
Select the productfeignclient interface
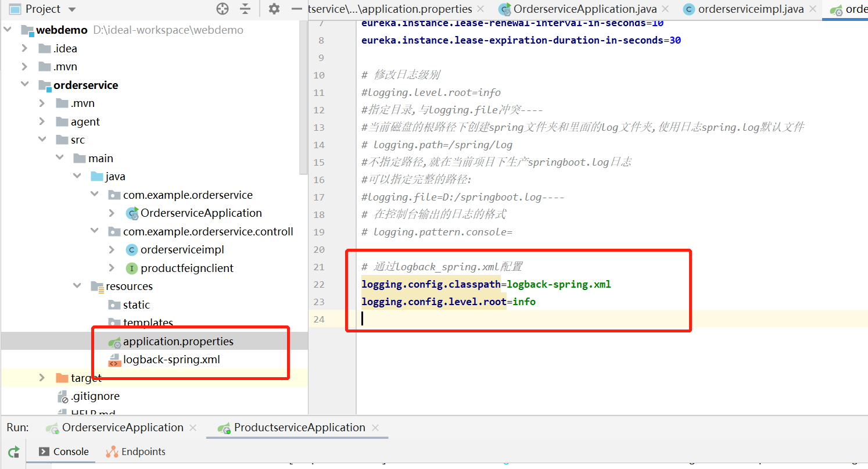pos(186,268)
